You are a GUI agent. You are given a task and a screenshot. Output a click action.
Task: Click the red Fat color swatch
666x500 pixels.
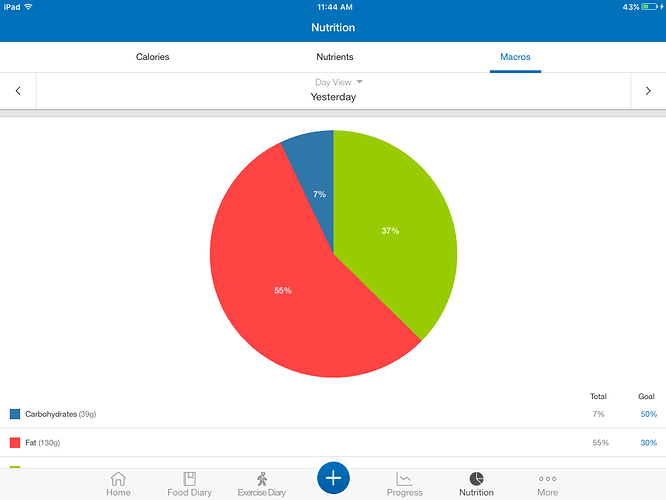[x=15, y=443]
